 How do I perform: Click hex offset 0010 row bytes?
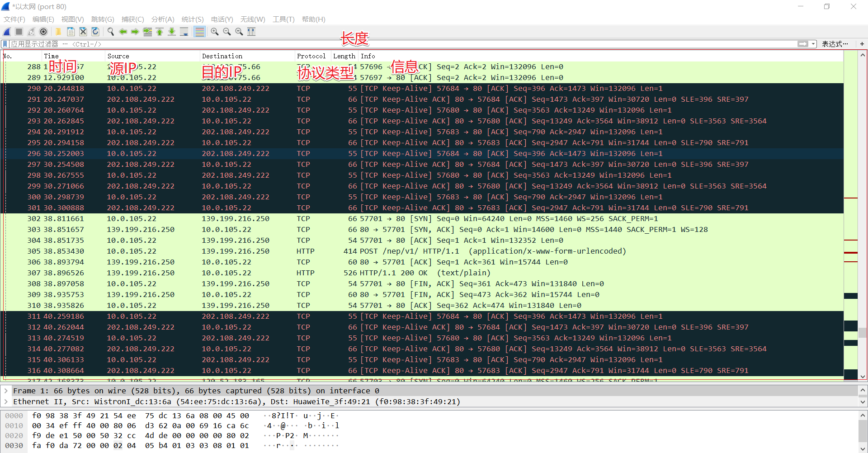click(140, 426)
